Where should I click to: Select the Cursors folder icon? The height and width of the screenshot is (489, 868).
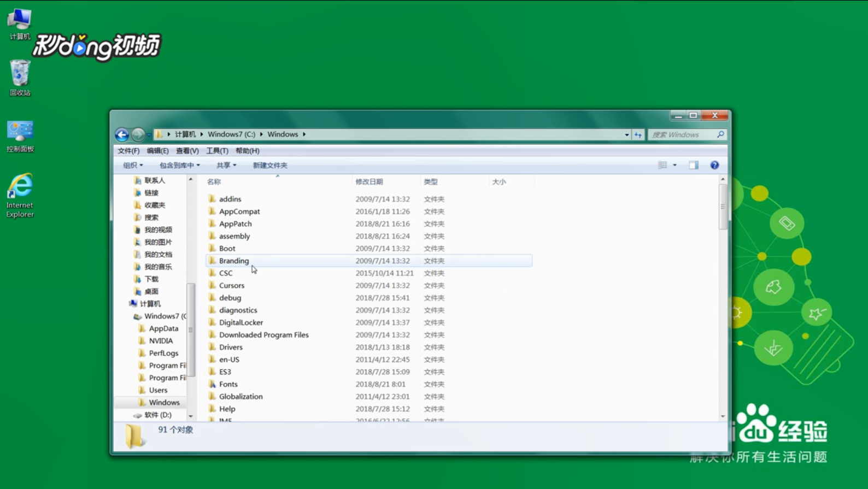coord(212,285)
